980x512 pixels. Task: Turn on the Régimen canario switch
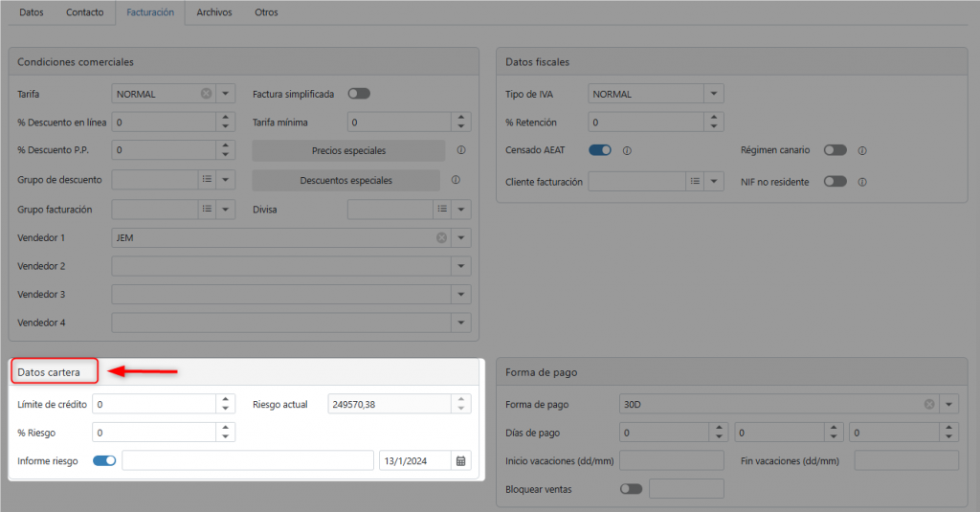pos(835,150)
